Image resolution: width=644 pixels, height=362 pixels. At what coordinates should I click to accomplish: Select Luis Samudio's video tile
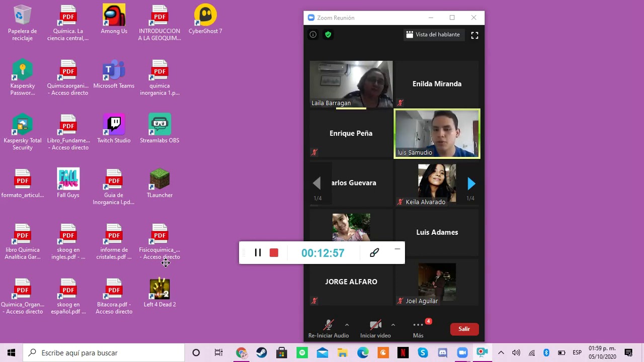point(437,133)
